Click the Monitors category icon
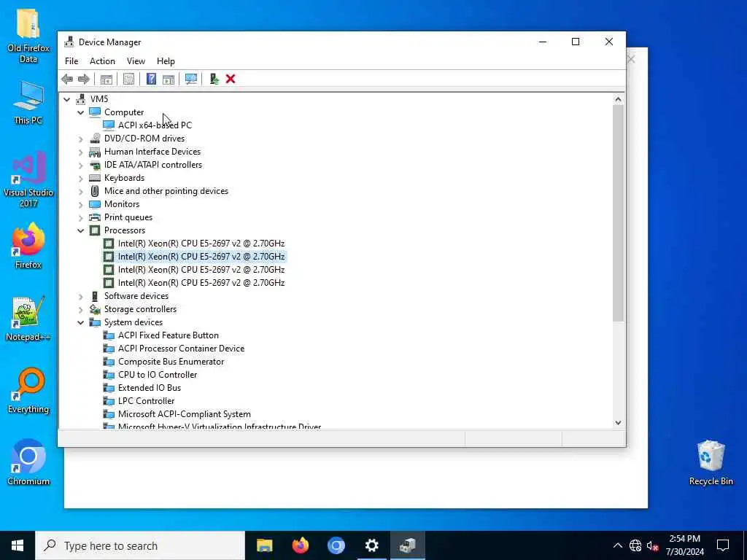Viewport: 747px width, 560px height. 95,204
